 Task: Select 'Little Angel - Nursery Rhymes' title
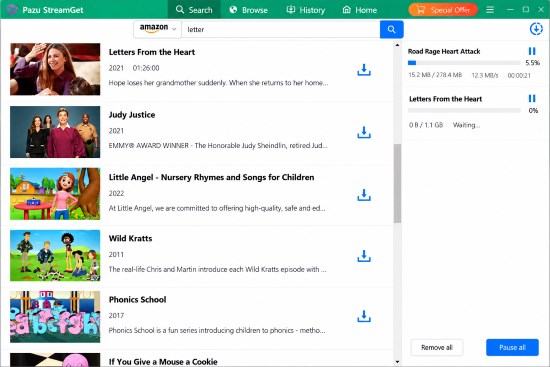[212, 177]
